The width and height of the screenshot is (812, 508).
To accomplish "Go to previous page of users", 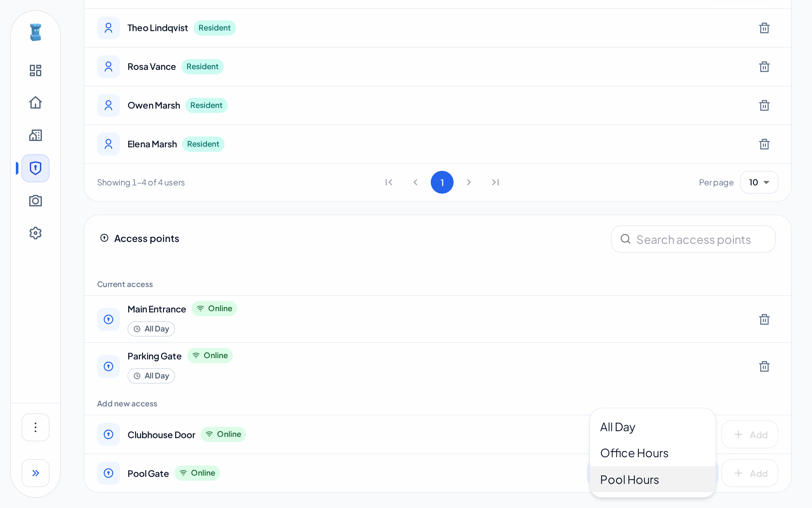I will (416, 182).
